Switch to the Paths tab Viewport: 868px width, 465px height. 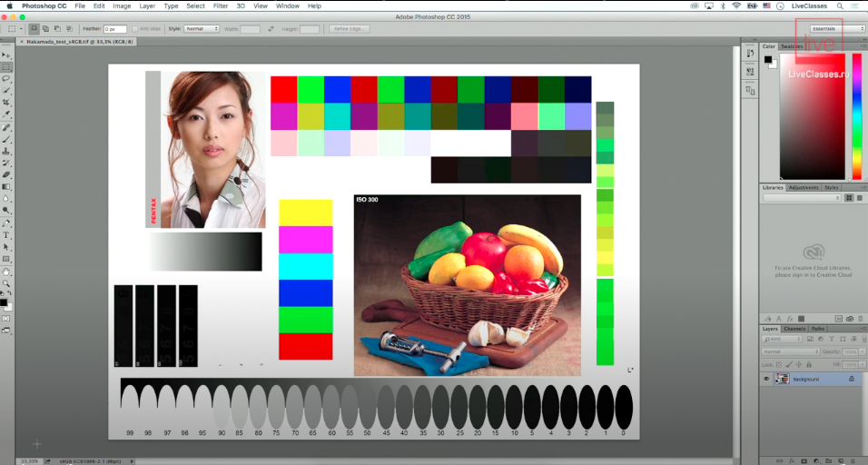(x=818, y=329)
